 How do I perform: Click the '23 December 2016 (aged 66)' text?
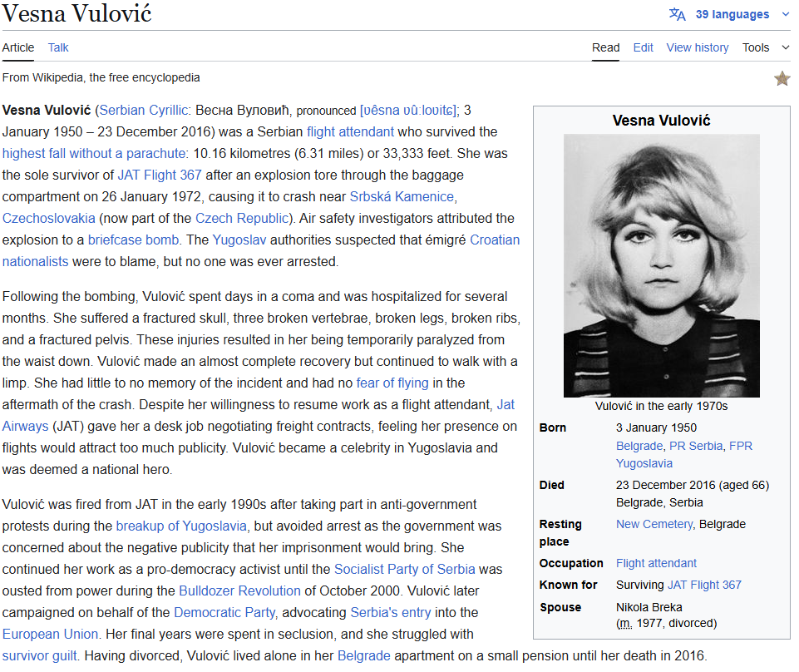pyautogui.click(x=693, y=485)
